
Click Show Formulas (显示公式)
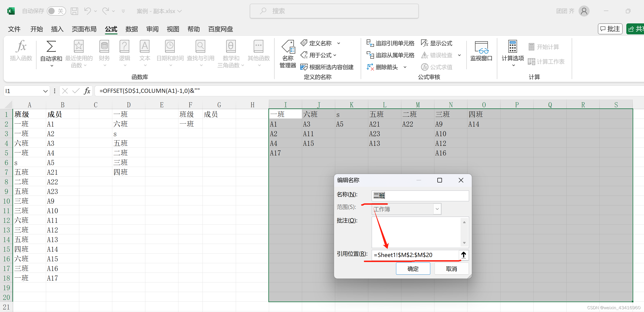tap(436, 43)
